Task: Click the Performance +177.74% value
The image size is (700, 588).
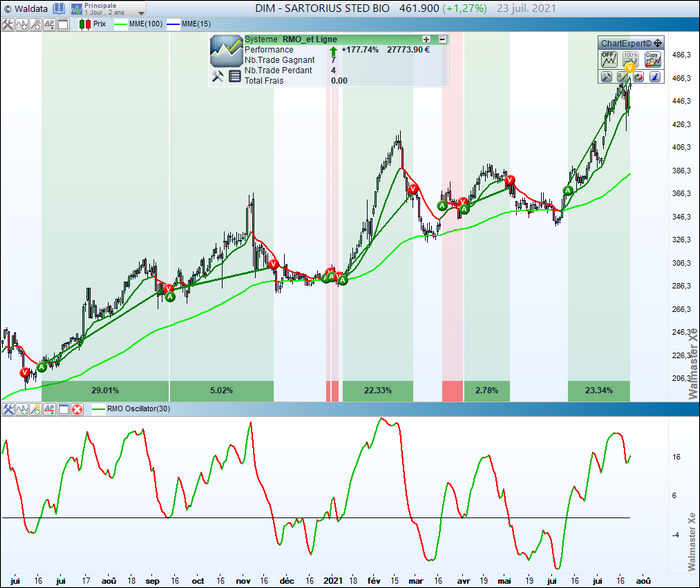Action: (x=360, y=50)
